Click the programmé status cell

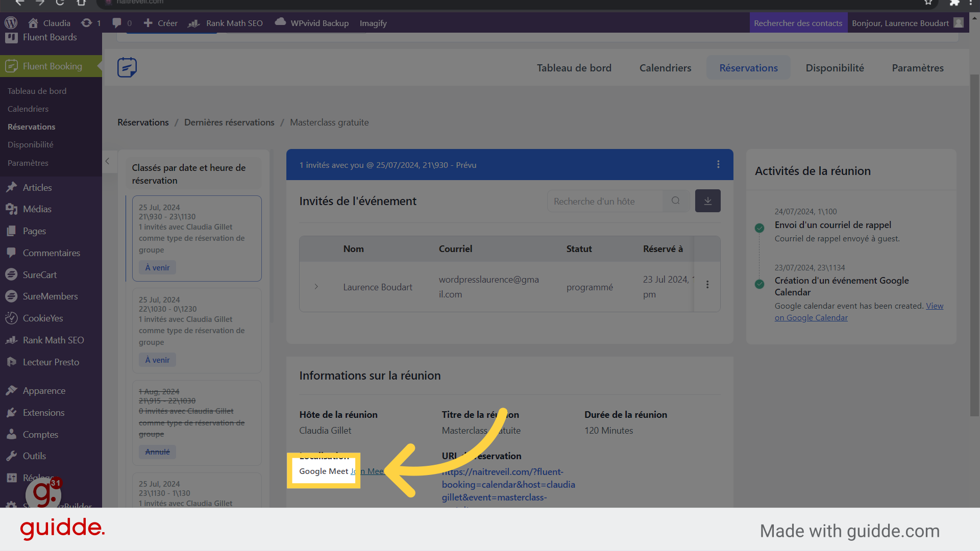(x=590, y=287)
